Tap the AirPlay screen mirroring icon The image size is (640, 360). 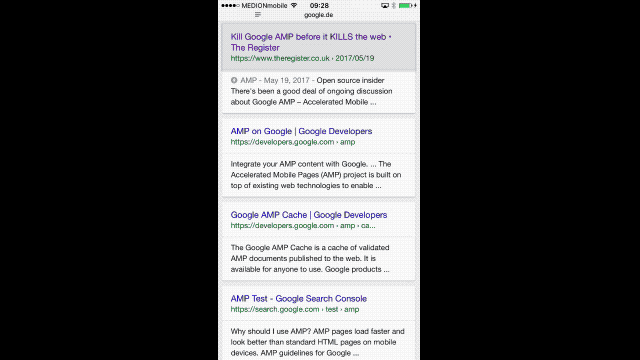click(x=384, y=5)
